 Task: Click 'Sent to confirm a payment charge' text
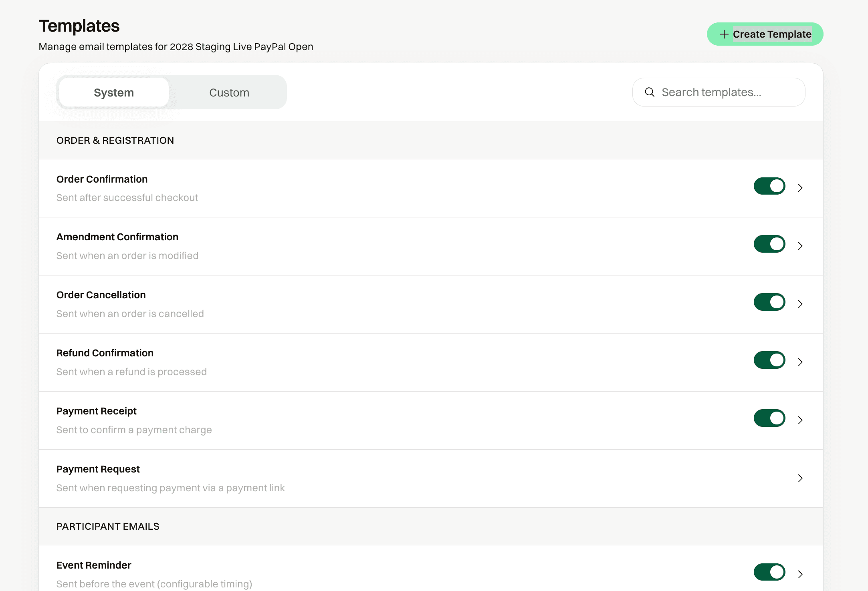(134, 430)
